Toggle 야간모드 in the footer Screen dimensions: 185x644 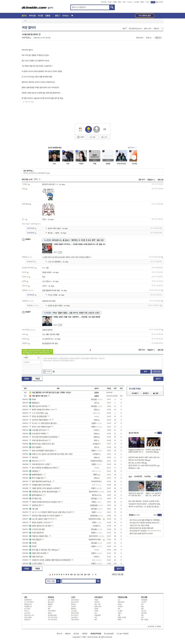click(x=151, y=627)
